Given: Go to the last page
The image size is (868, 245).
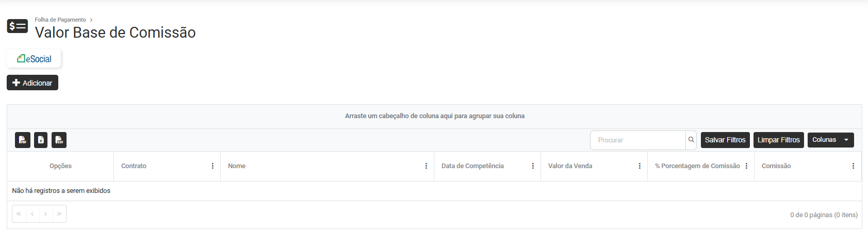Looking at the screenshot, I should point(59,214).
